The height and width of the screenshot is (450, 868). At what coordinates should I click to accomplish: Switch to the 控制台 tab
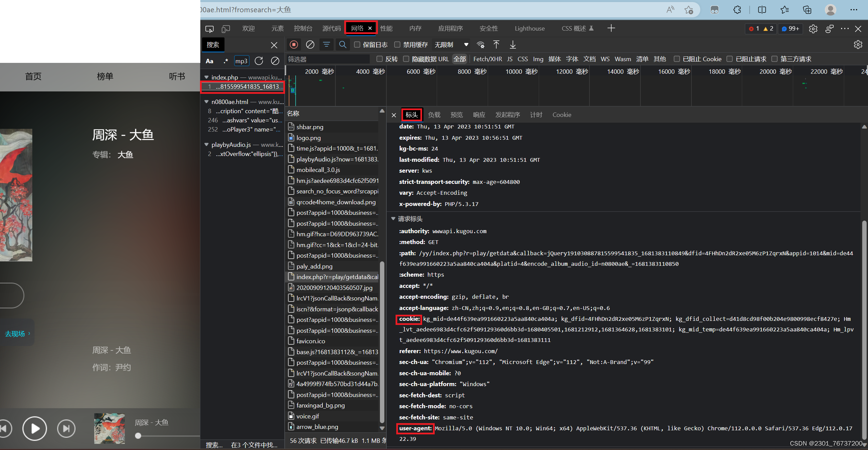pos(303,29)
